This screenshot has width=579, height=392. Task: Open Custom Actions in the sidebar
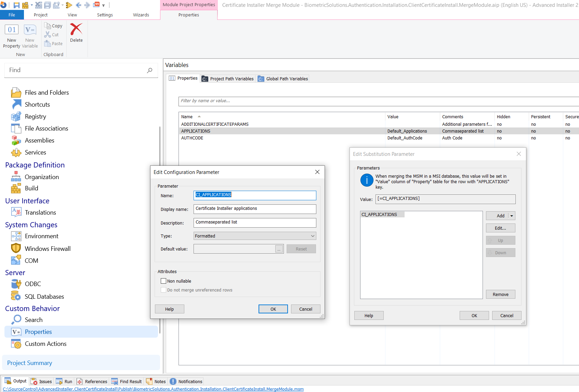click(45, 344)
